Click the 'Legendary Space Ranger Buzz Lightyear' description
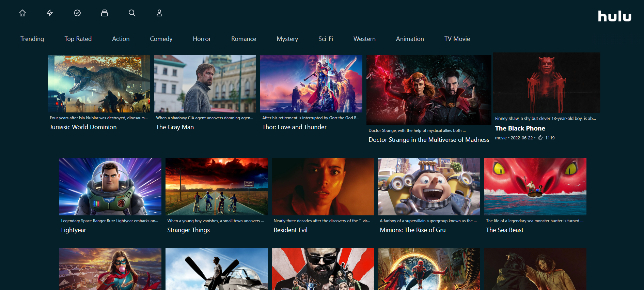The width and height of the screenshot is (644, 290). (110, 221)
